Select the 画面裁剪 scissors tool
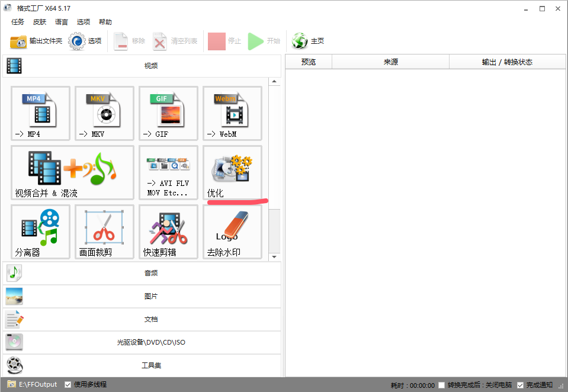Screen dimensions: 568x392 coord(104,232)
